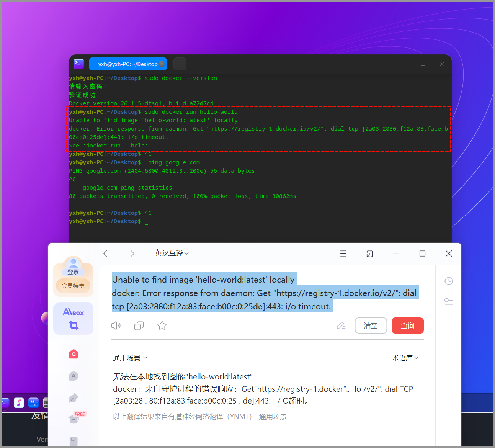
Task: Go back with the translator's left arrow
Action: pos(105,253)
